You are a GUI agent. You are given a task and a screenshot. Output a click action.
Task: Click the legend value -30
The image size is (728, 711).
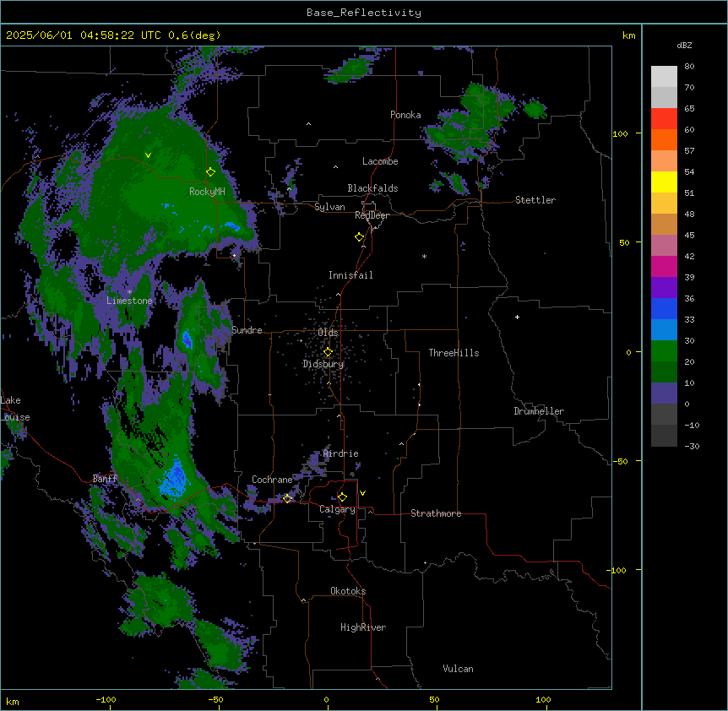[692, 446]
